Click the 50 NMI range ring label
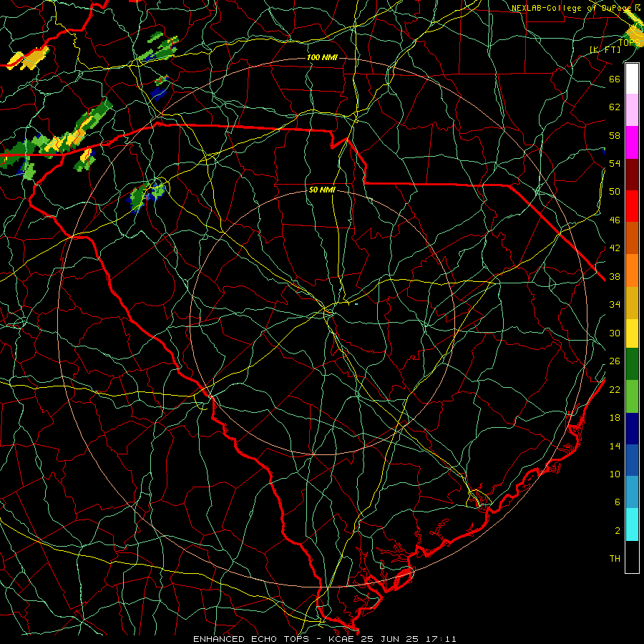The height and width of the screenshot is (644, 644). click(x=322, y=190)
